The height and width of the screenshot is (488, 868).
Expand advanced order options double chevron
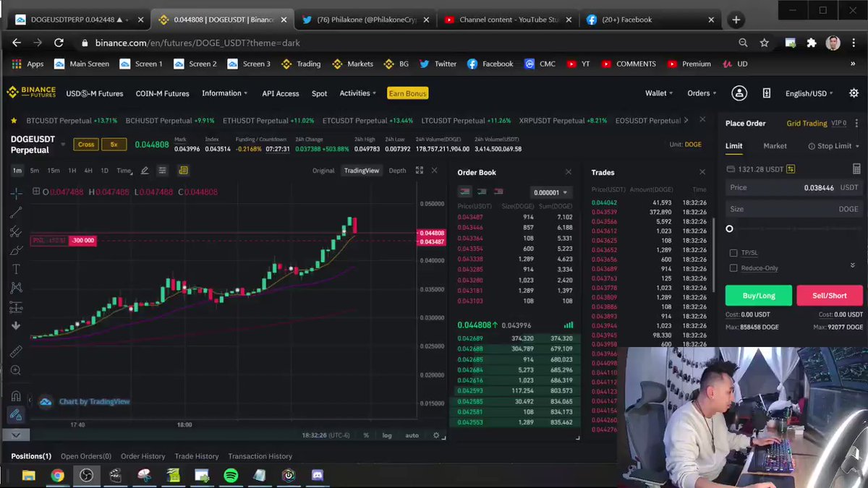coord(852,267)
